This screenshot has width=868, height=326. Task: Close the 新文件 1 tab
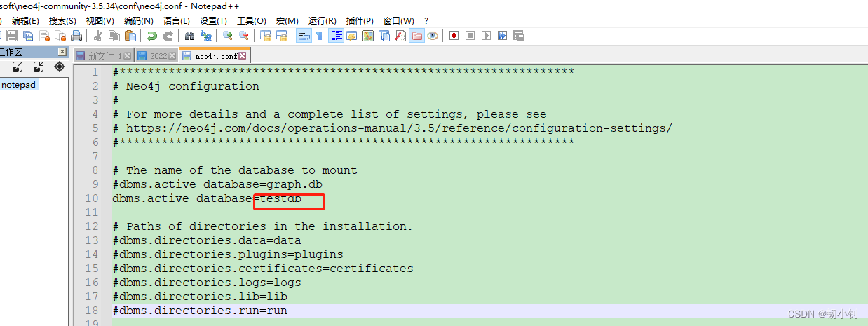click(128, 56)
